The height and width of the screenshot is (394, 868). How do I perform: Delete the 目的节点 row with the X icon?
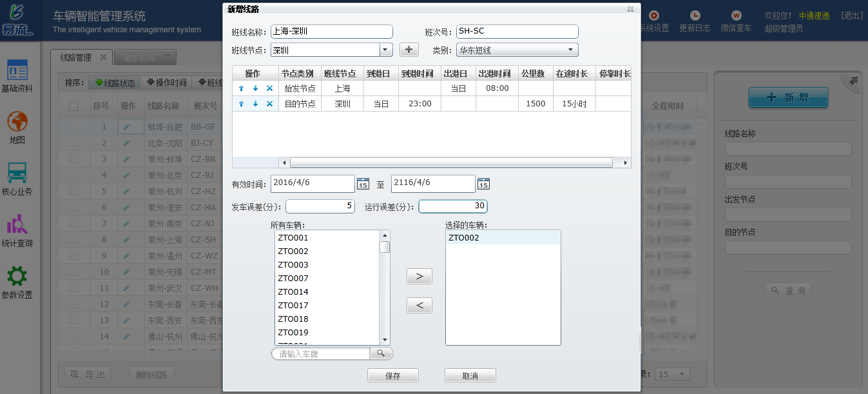[269, 104]
